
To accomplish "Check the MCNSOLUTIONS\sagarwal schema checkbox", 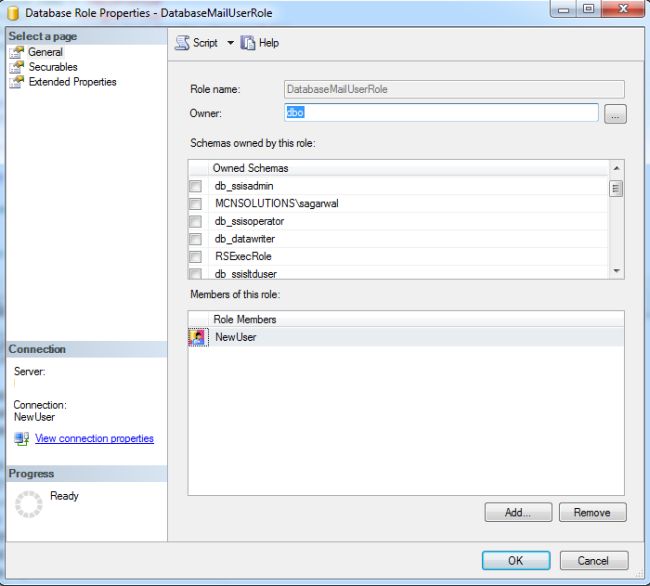I will click(195, 203).
